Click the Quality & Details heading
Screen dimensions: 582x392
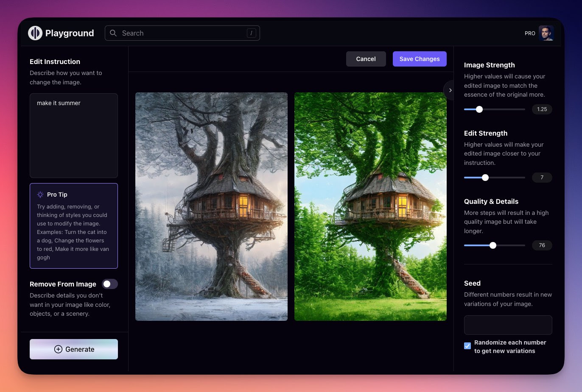pyautogui.click(x=491, y=201)
